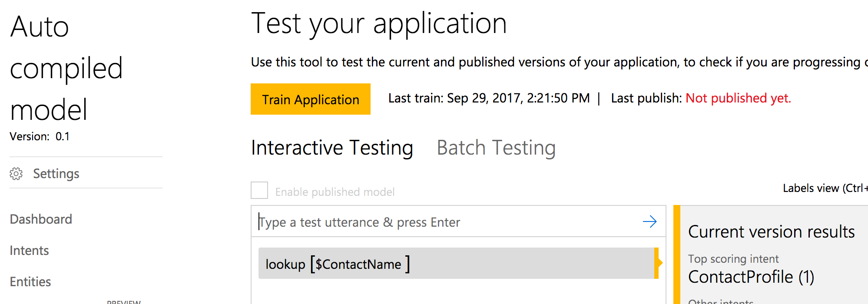Enable published model checkbox
868x304 pixels.
tap(259, 191)
